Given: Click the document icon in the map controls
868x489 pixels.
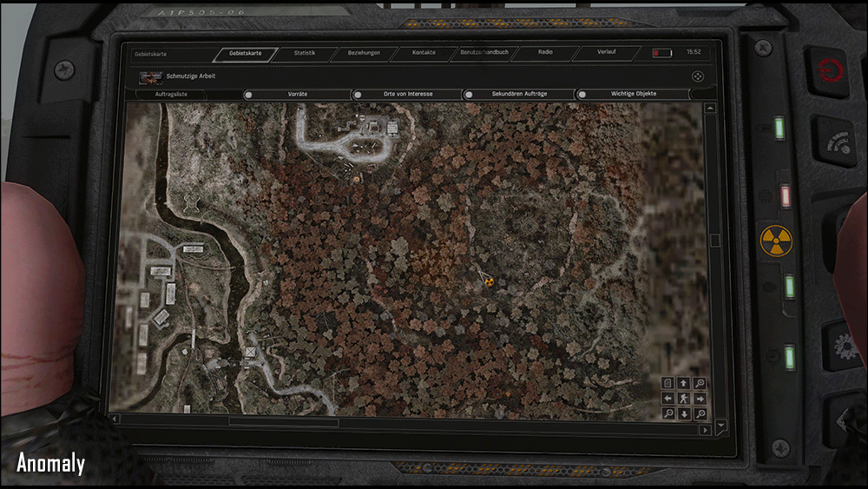Looking at the screenshot, I should [x=668, y=383].
